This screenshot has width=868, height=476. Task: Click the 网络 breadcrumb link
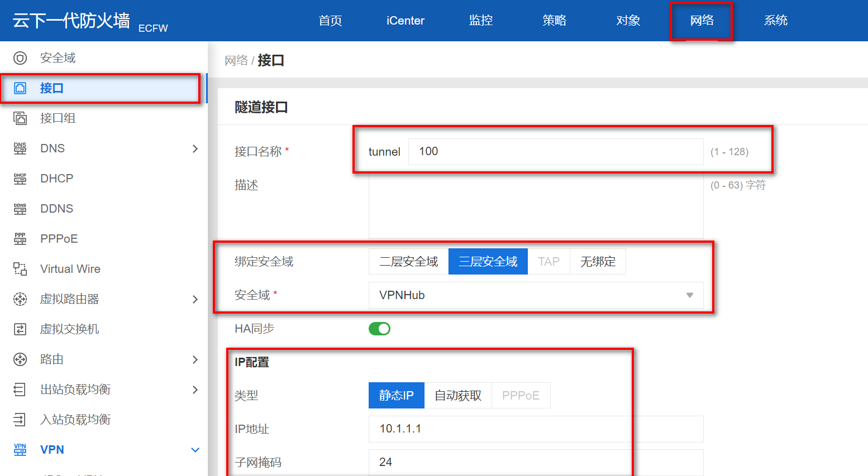point(236,60)
